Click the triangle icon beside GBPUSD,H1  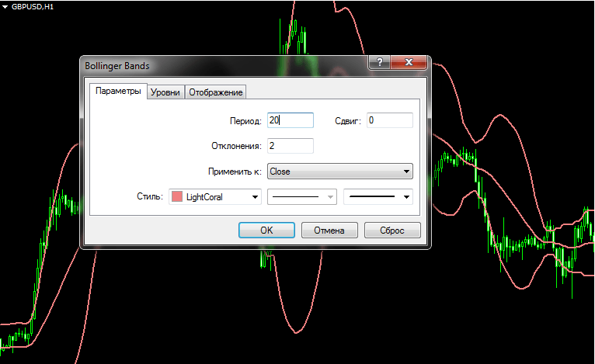(x=5, y=6)
